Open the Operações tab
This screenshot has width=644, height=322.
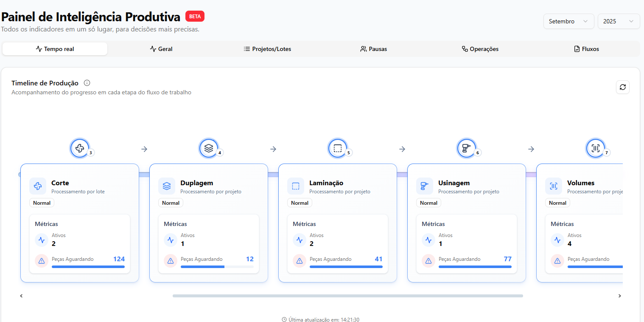[x=480, y=49]
